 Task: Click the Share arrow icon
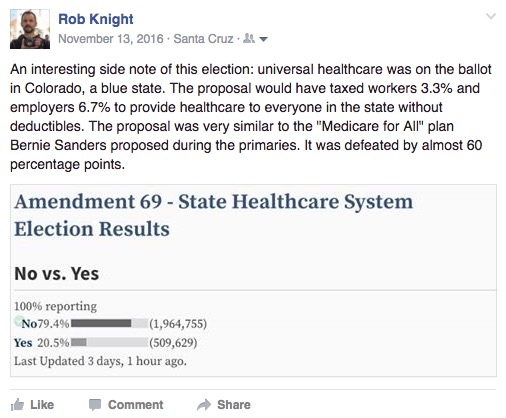click(204, 405)
